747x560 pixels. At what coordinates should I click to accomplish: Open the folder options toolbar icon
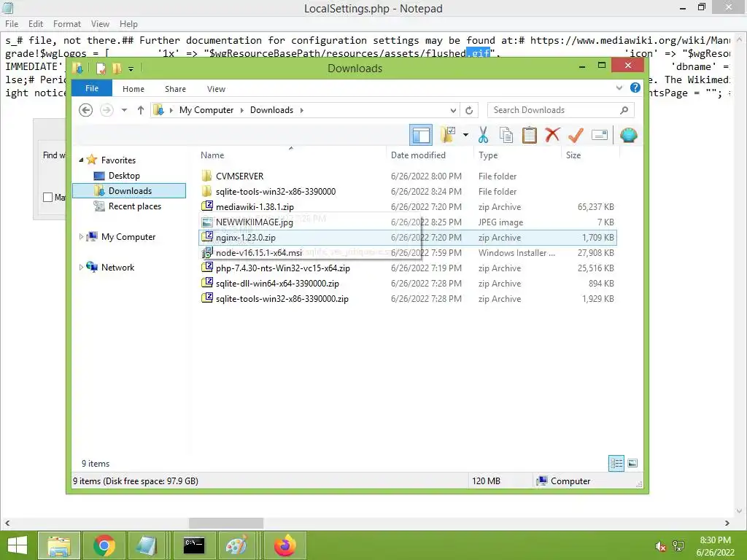click(448, 135)
